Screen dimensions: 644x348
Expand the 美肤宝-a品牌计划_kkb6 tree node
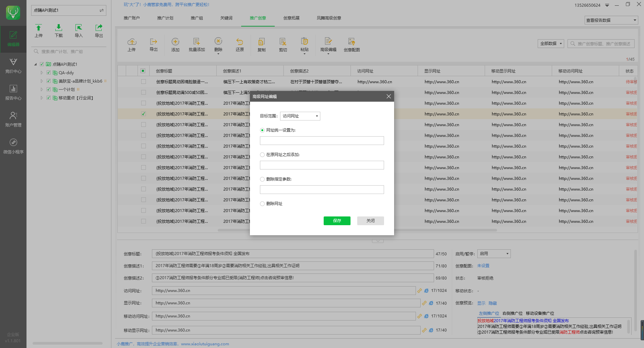coord(42,81)
